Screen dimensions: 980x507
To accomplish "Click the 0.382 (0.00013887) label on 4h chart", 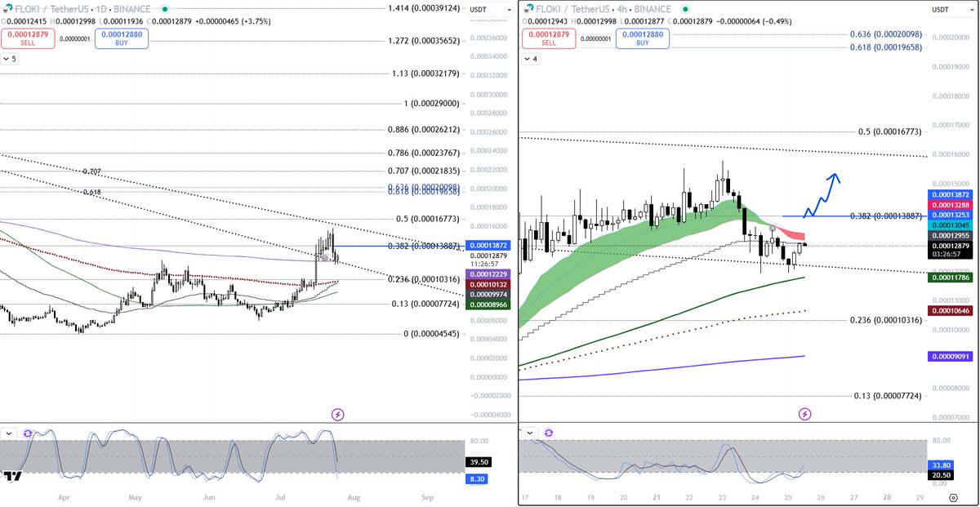I will pyautogui.click(x=886, y=216).
